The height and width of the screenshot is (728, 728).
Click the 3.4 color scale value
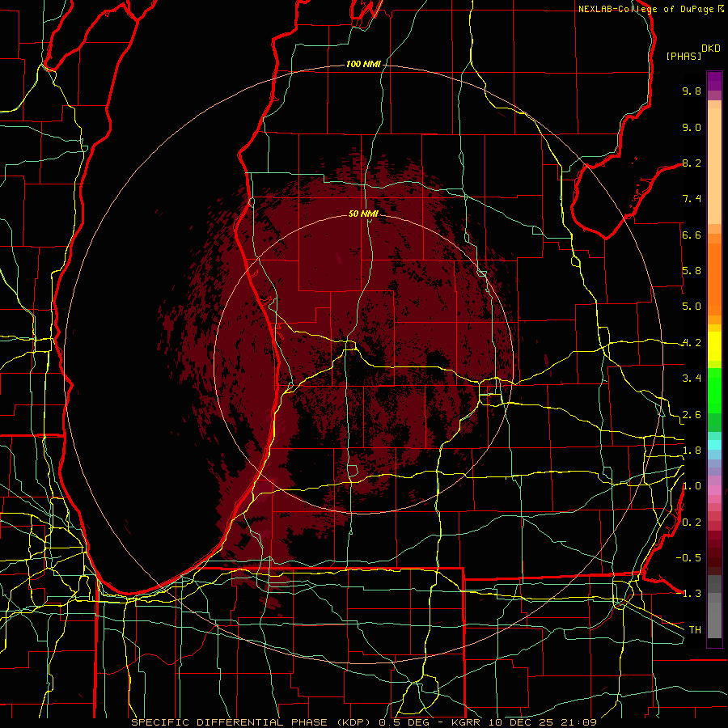(x=692, y=379)
